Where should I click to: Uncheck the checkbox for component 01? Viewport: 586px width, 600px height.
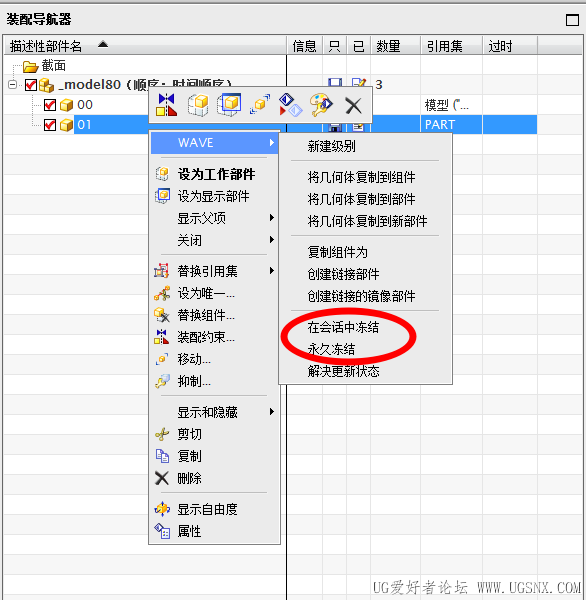click(x=50, y=125)
